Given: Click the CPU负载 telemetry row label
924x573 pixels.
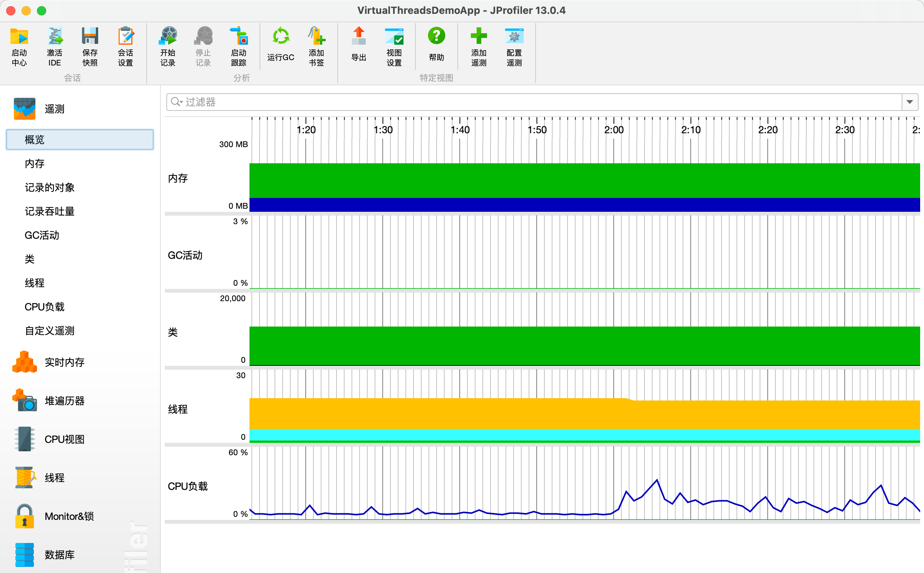Looking at the screenshot, I should pos(188,486).
